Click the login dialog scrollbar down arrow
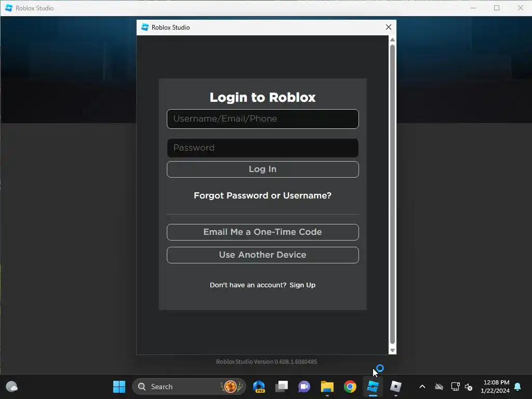Viewport: 532px width, 399px height. click(393, 351)
